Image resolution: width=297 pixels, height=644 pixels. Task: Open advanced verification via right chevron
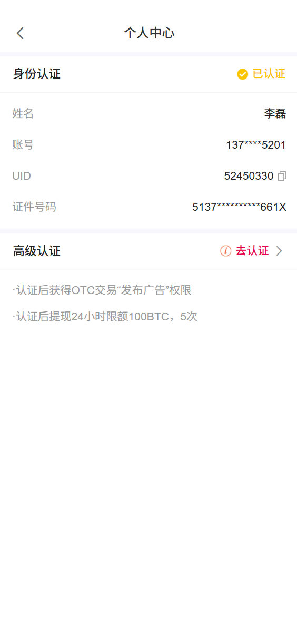(279, 251)
